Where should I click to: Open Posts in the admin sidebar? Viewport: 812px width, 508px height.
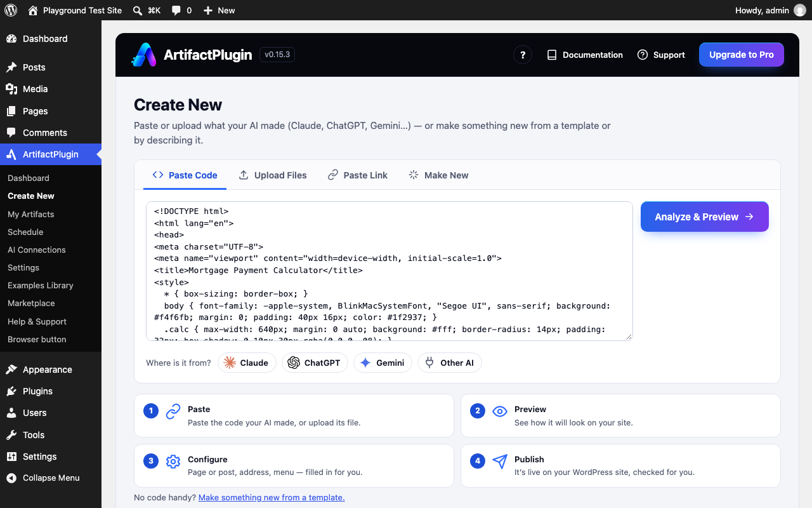pyautogui.click(x=51, y=67)
